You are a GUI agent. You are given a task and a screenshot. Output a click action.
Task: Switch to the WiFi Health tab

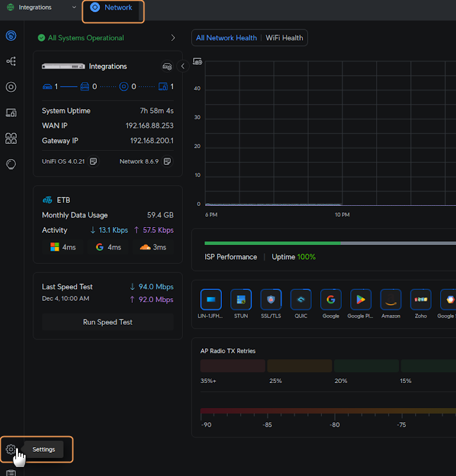point(284,38)
